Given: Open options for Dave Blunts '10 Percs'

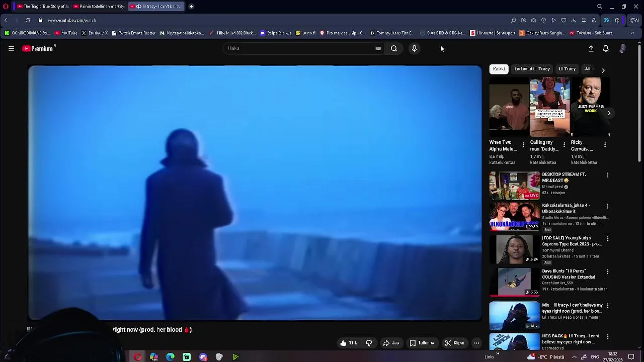Looking at the screenshot, I should click(608, 272).
